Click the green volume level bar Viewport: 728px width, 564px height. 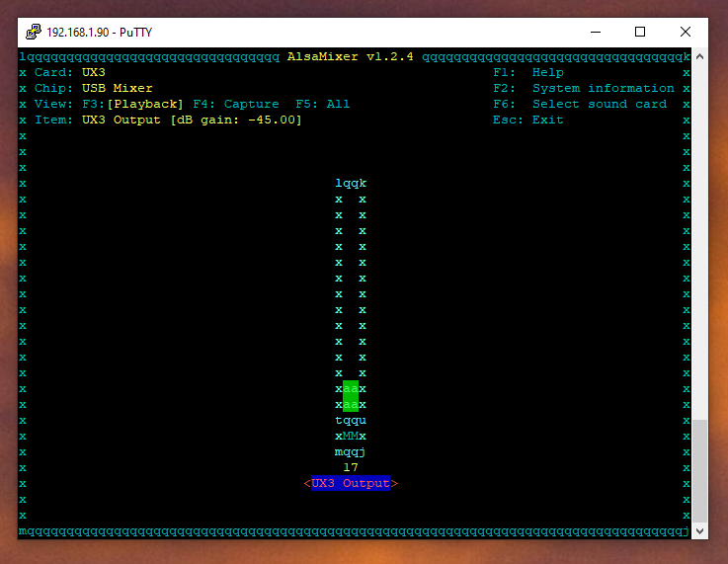click(351, 396)
